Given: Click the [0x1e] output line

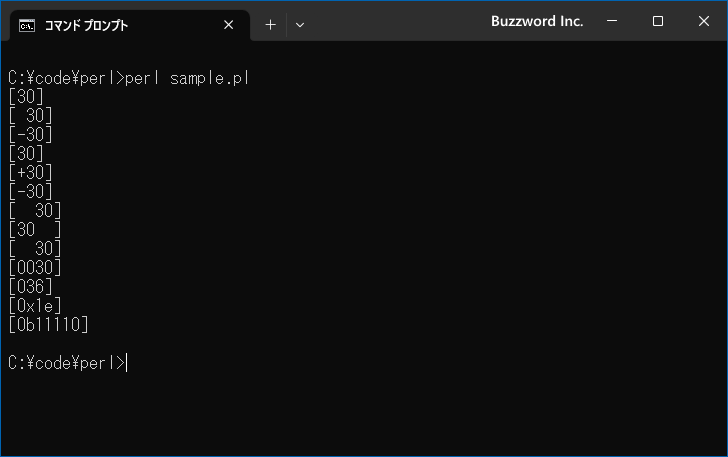Looking at the screenshot, I should click(35, 306).
